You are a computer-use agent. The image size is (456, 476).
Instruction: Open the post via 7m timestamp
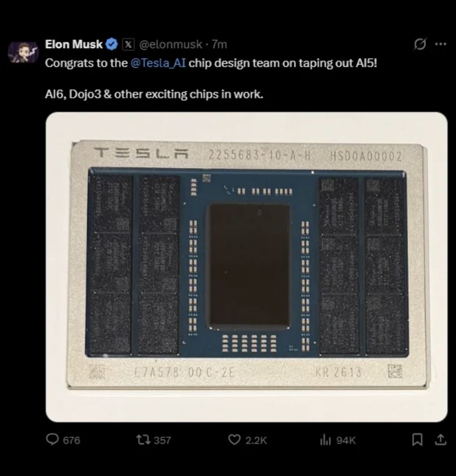[x=219, y=44]
